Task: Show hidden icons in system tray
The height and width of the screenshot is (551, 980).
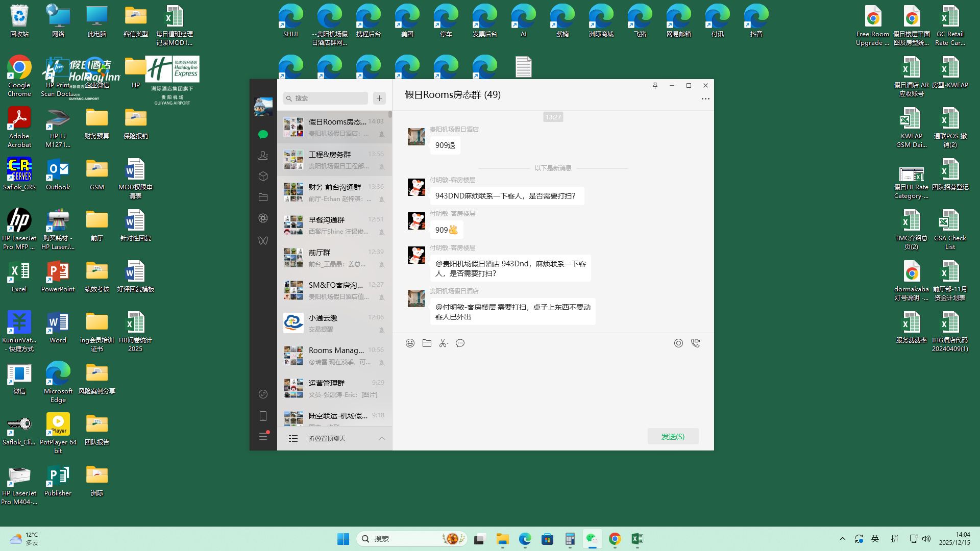Action: 842,539
